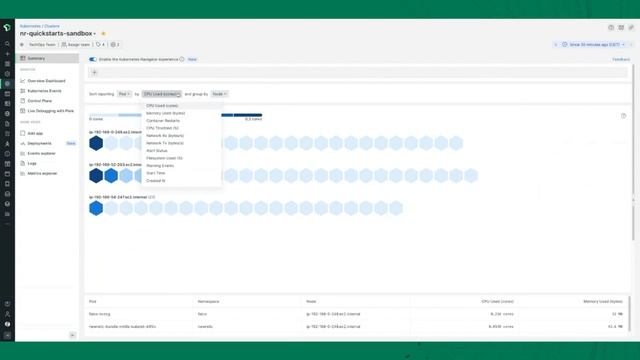Click the plus icon in the filter bar
This screenshot has height=360, width=640.
(94, 73)
